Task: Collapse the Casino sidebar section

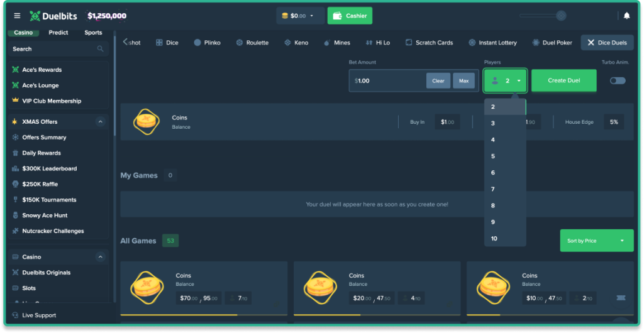Action: (100, 257)
